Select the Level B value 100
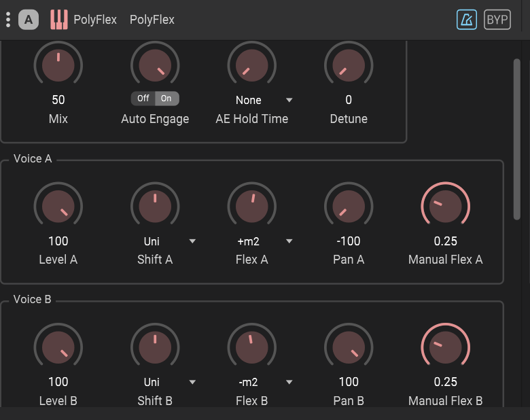530x420 pixels. pos(58,382)
